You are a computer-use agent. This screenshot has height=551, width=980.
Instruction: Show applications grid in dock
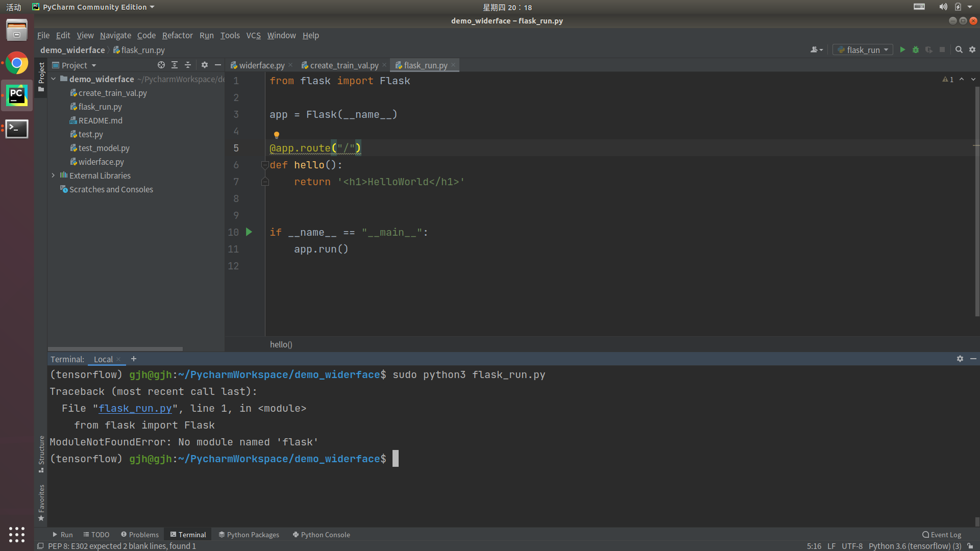click(x=17, y=534)
